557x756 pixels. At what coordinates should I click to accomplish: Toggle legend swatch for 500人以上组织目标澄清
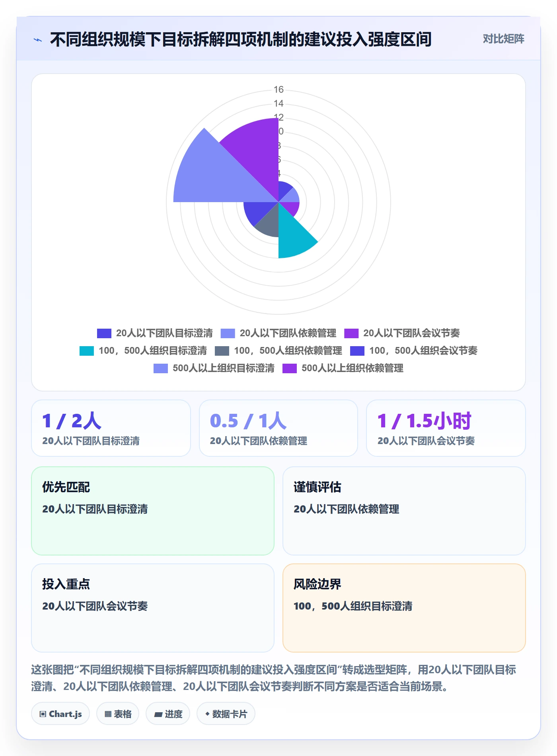pyautogui.click(x=161, y=368)
